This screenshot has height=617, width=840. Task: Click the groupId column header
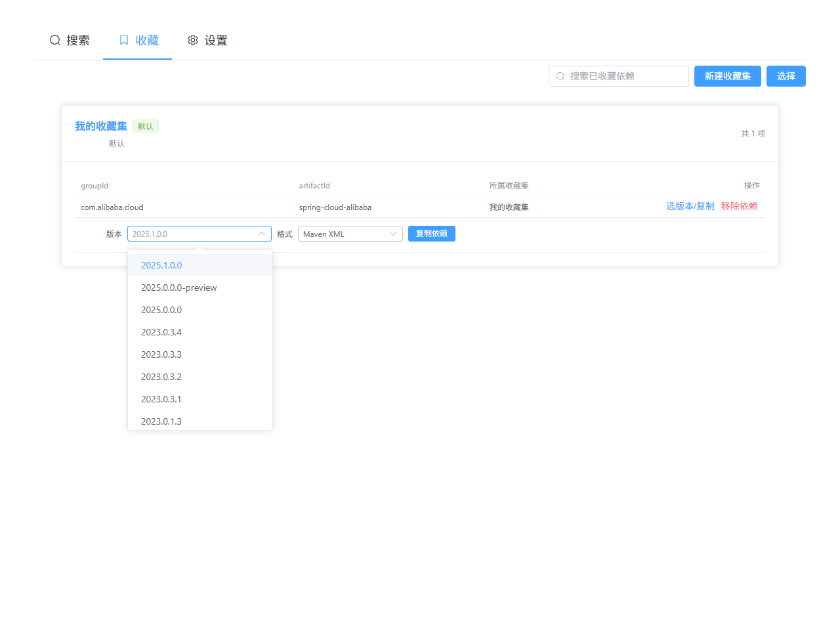click(x=94, y=186)
